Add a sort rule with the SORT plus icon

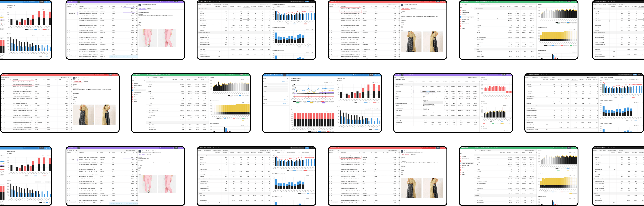[288, 96]
